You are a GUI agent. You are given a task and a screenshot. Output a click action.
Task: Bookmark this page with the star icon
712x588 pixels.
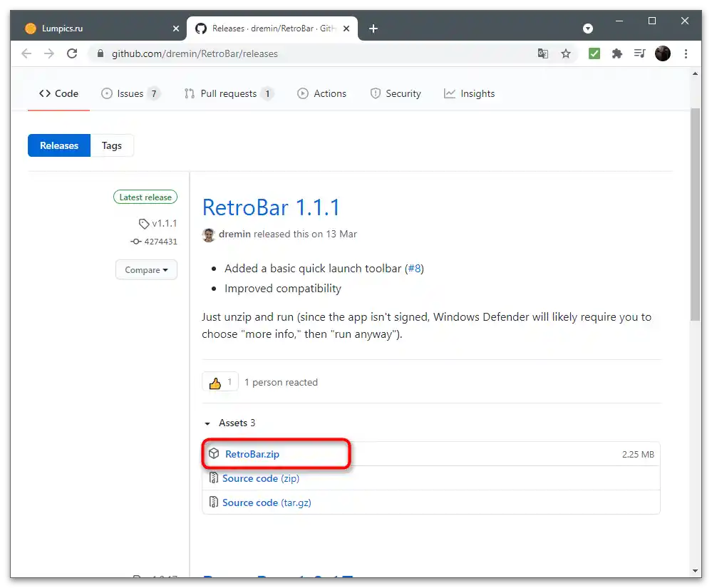click(565, 53)
